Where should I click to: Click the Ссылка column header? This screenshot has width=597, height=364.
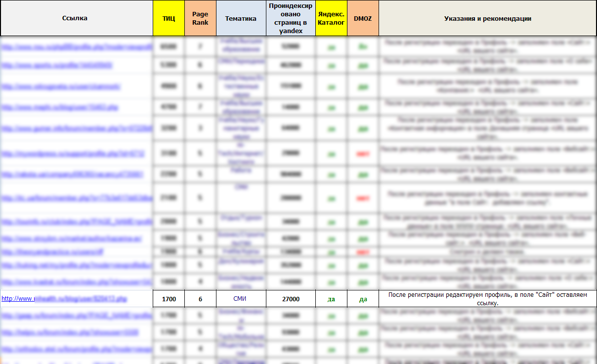[75, 18]
